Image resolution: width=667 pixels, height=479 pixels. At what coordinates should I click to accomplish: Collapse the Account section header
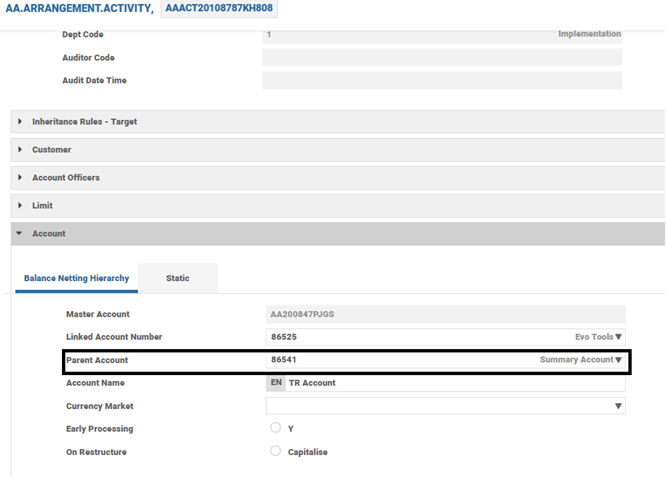48,234
